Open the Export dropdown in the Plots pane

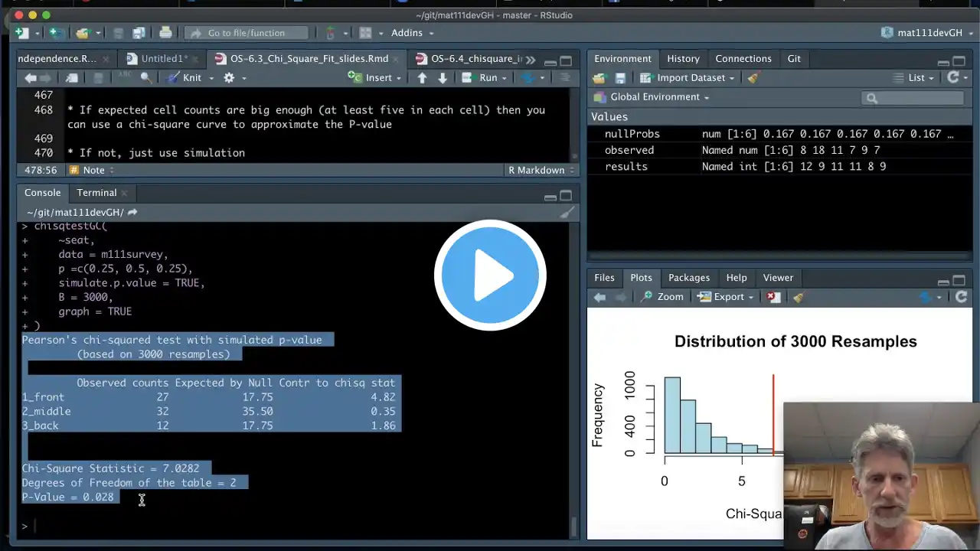724,297
